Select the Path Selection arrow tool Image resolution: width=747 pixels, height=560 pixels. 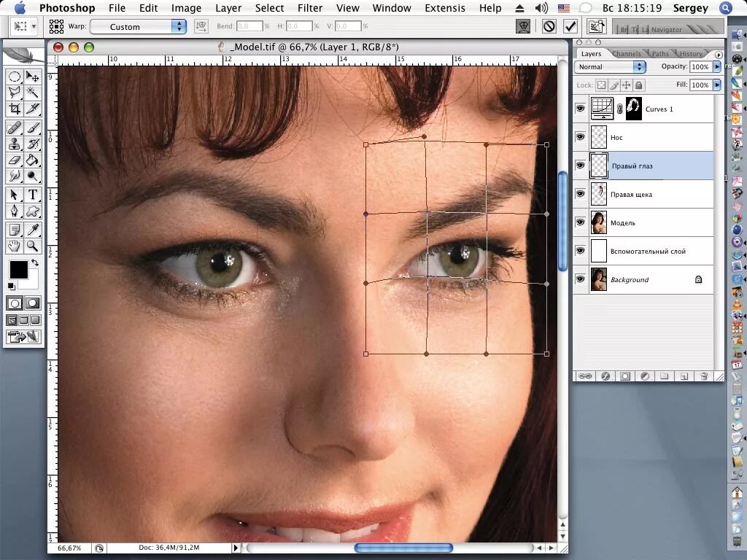pyautogui.click(x=15, y=194)
